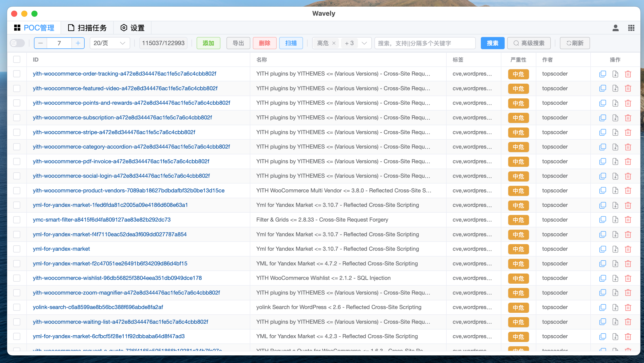Viewport: 644px width, 363px height.
Task: Copy the yith-woocommerce-pdf-invoice row
Action: [x=602, y=161]
